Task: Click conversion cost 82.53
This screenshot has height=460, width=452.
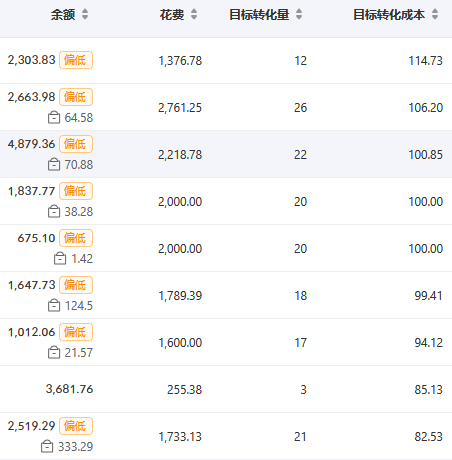Action: 428,437
